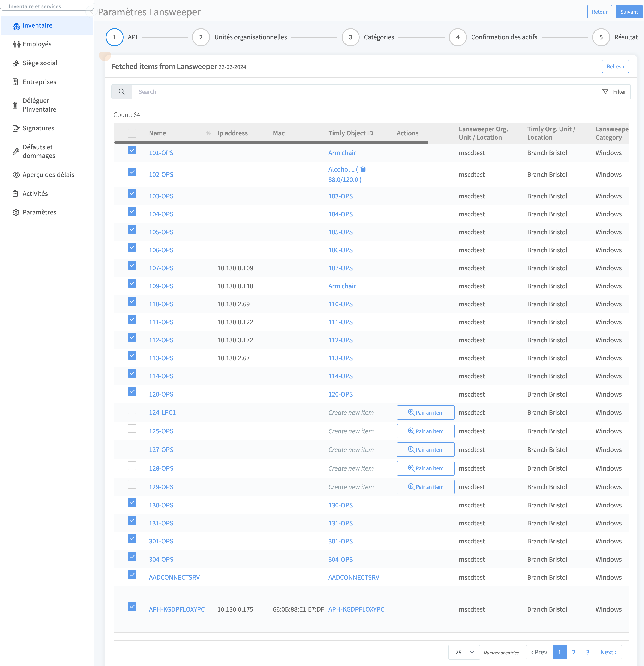Click into the Search input field
The height and width of the screenshot is (666, 644).
point(365,92)
